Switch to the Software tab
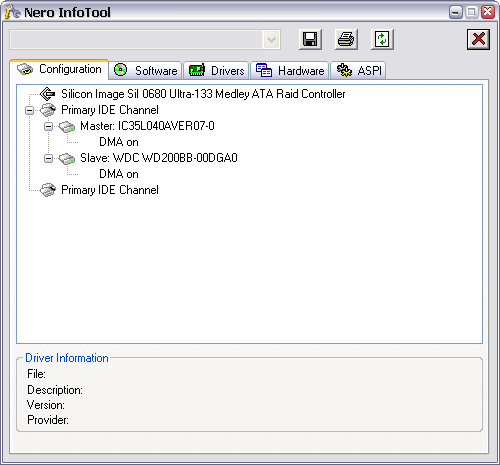 pos(145,70)
